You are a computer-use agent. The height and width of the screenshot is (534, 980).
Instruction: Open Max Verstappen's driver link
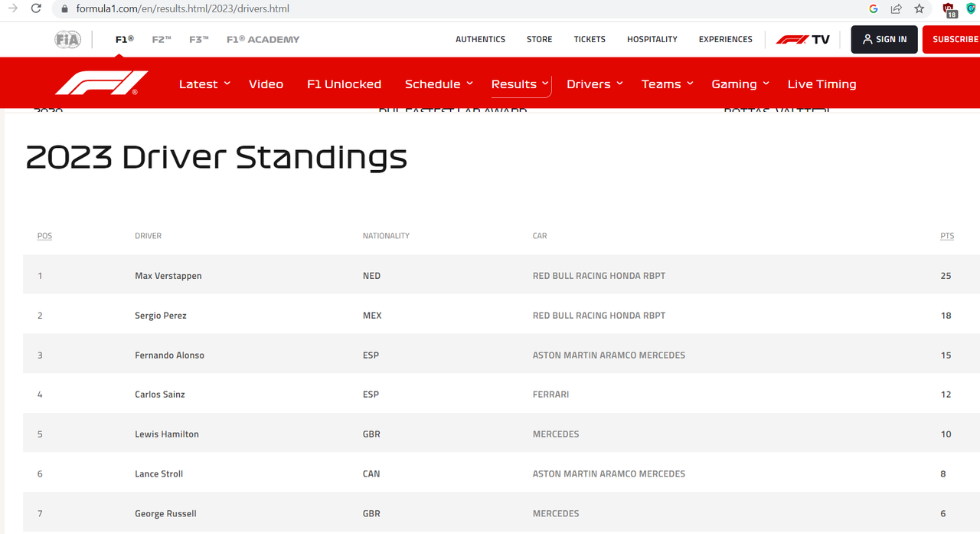(x=168, y=276)
